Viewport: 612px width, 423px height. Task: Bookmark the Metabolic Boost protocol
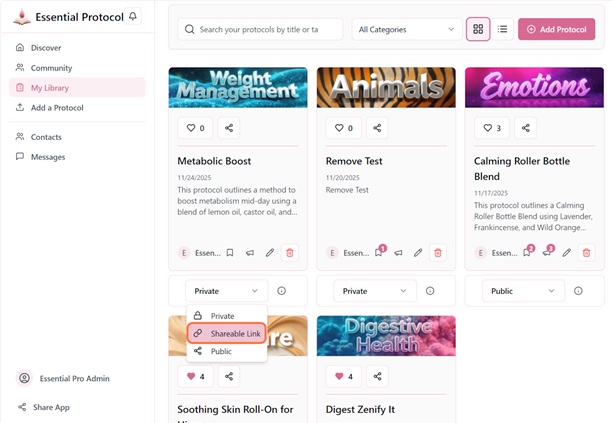[x=230, y=253]
